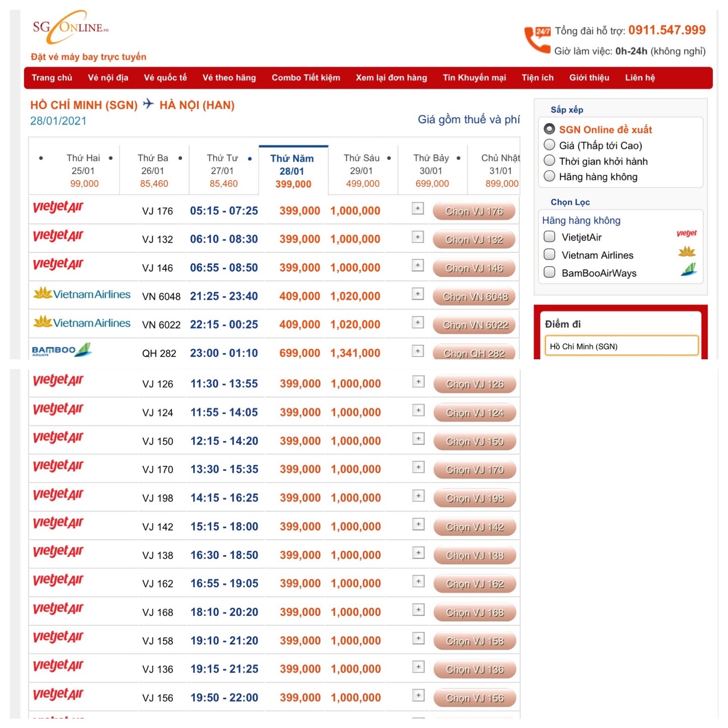Screen dimensions: 728x728
Task: Expand details for flight VJ 132
Action: pyautogui.click(x=417, y=237)
